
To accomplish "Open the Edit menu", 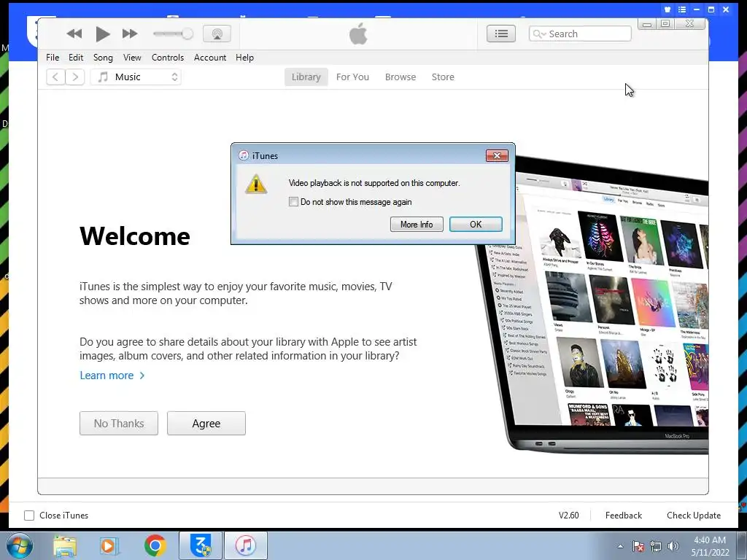I will [76, 58].
